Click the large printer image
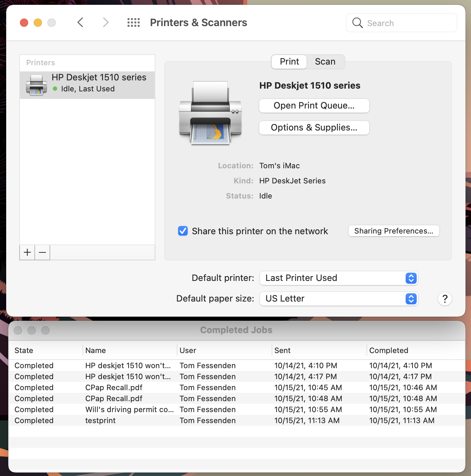 point(210,113)
